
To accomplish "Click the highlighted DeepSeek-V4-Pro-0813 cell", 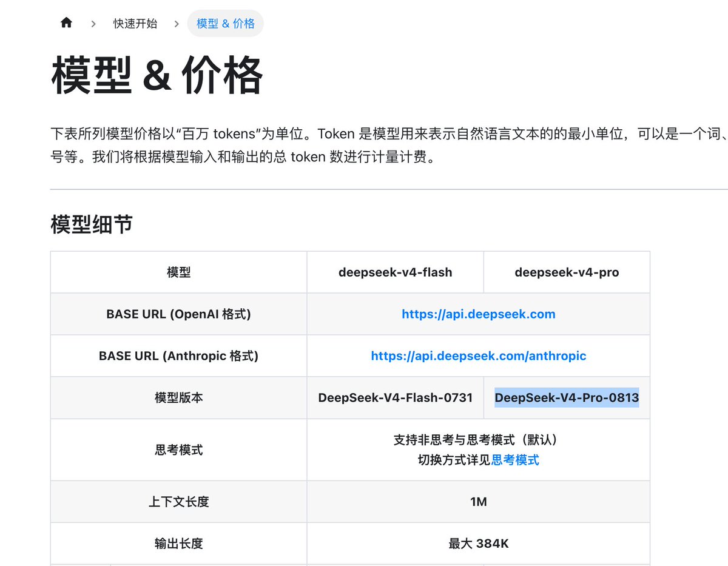I will (567, 398).
